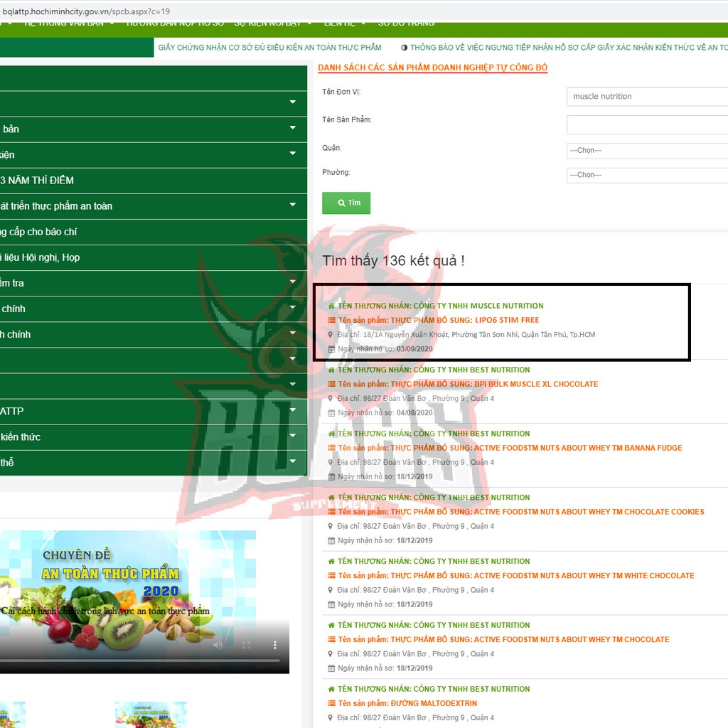Click the location pin beside Nguyễn Xuân Khoát address

coord(331,335)
